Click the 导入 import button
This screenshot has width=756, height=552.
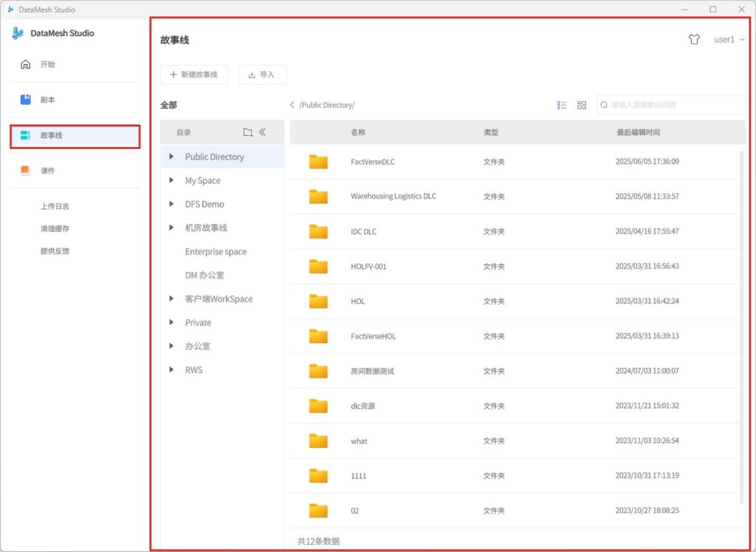tap(262, 75)
